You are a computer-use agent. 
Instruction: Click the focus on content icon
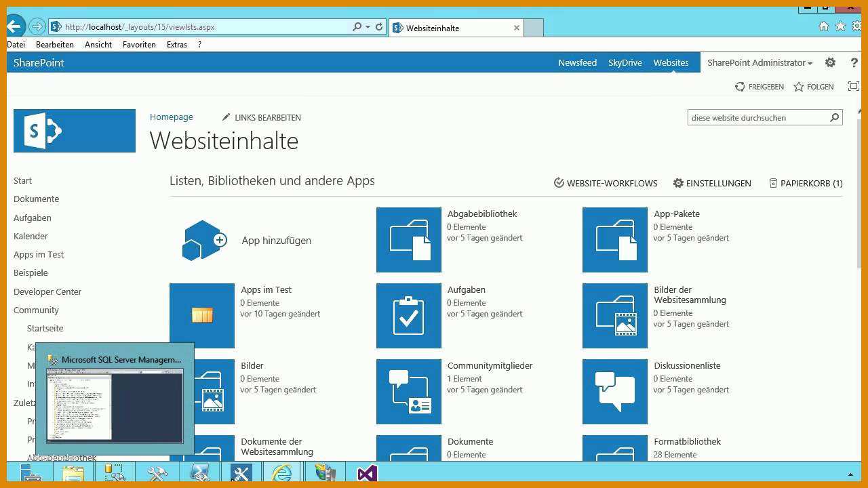854,86
